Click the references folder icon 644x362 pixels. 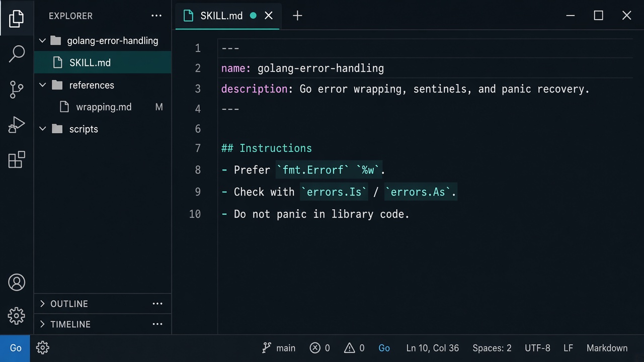pos(57,85)
